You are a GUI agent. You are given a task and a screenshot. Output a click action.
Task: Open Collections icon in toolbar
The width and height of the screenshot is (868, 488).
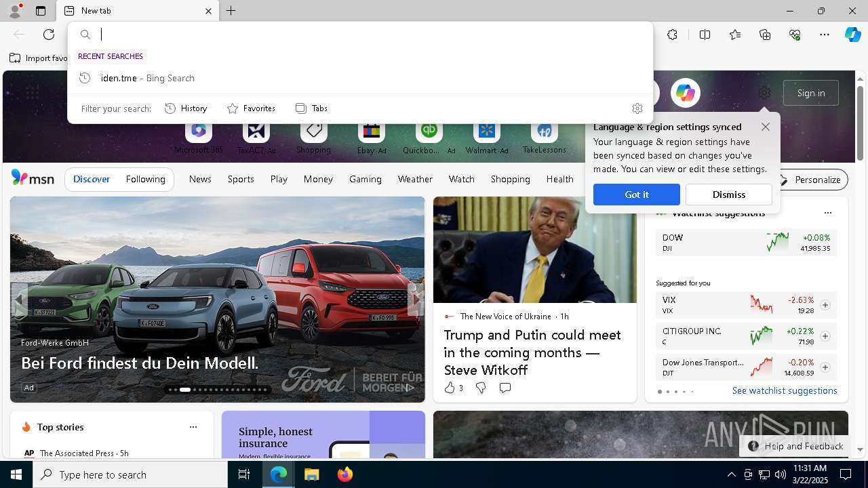tap(765, 35)
